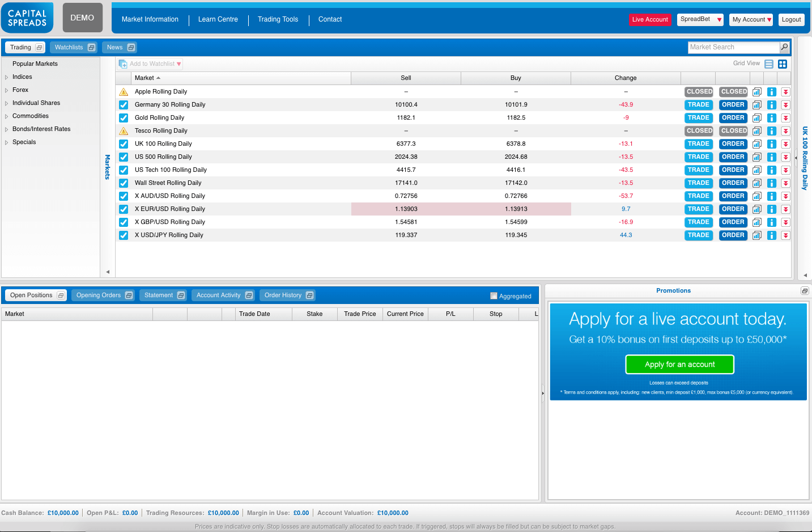Viewport: 812px width, 532px height.
Task: Expand the Individual Shares category
Action: pyautogui.click(x=7, y=103)
